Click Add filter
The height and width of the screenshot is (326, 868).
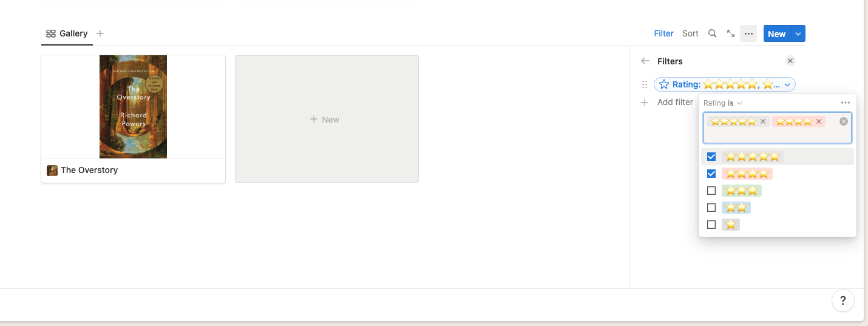667,102
